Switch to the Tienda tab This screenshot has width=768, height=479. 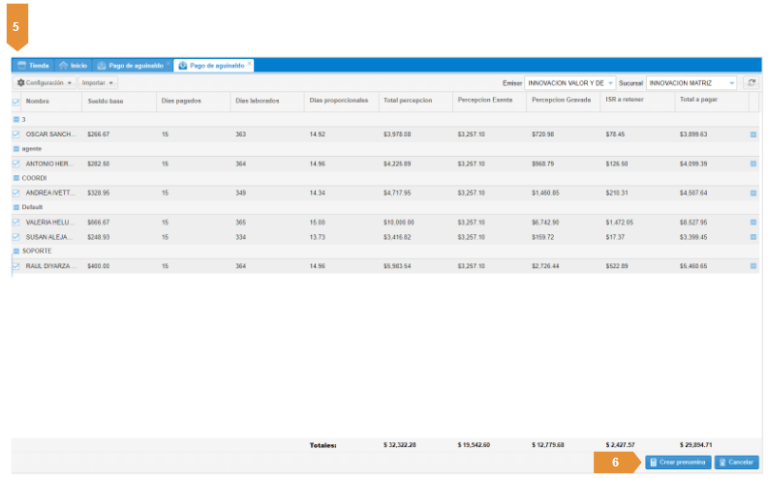(x=33, y=65)
